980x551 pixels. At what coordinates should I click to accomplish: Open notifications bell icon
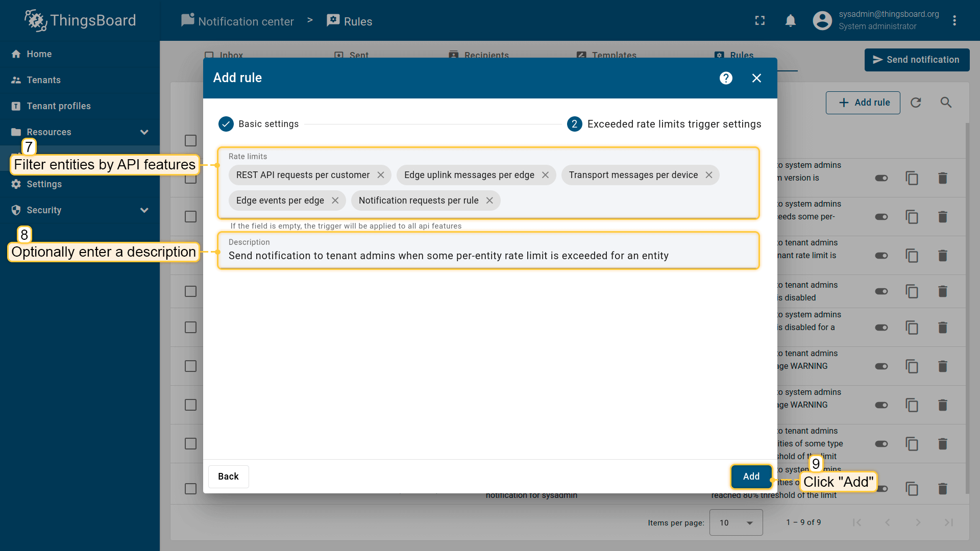pyautogui.click(x=790, y=21)
